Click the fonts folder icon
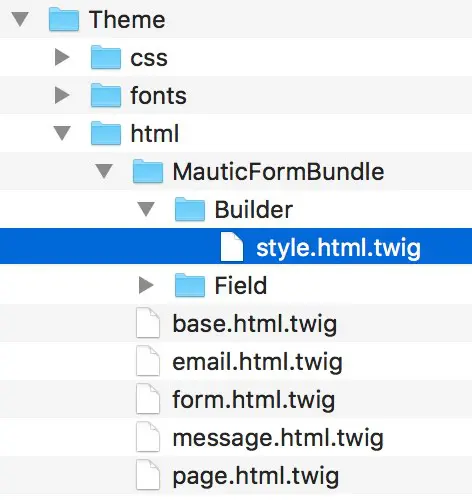472x500 pixels. (x=106, y=95)
